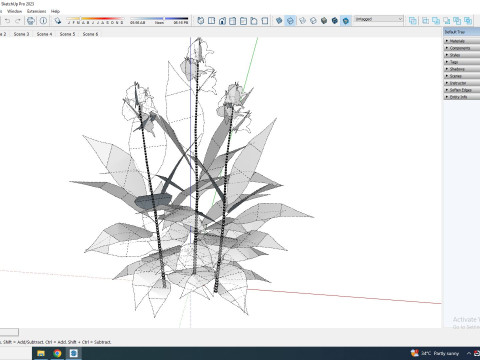The image size is (480, 360).
Task: Select the Union solid tool
Action: click(x=436, y=21)
